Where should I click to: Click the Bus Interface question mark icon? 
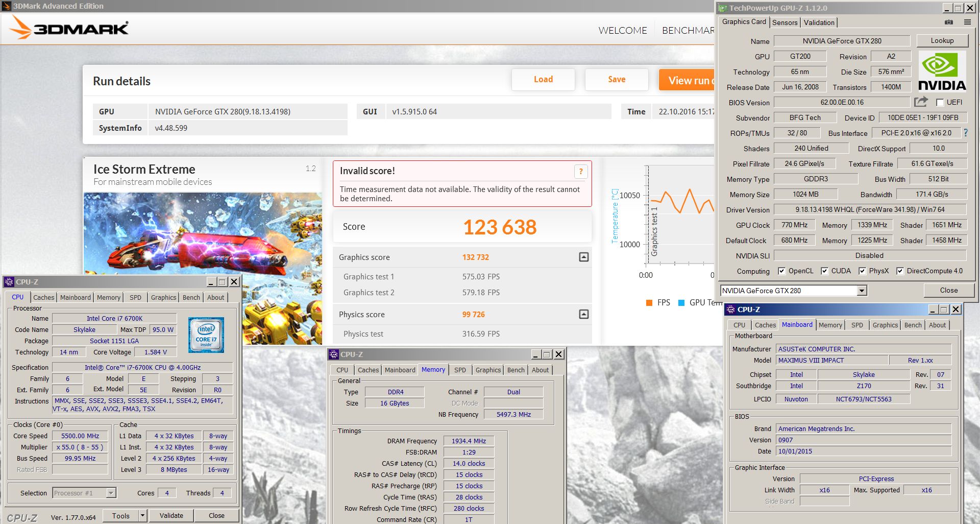965,132
